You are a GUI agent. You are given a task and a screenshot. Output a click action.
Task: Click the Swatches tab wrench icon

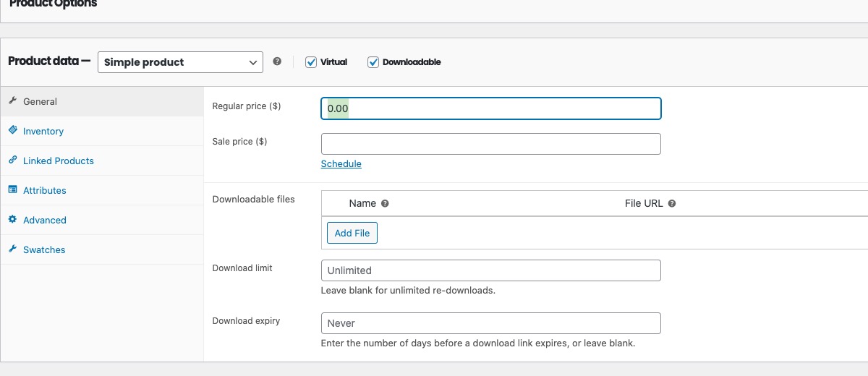[x=12, y=249]
